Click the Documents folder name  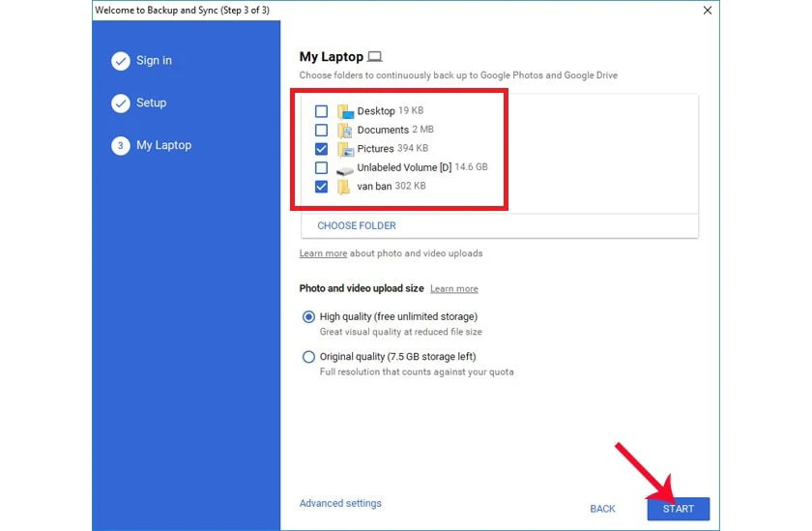tap(383, 130)
